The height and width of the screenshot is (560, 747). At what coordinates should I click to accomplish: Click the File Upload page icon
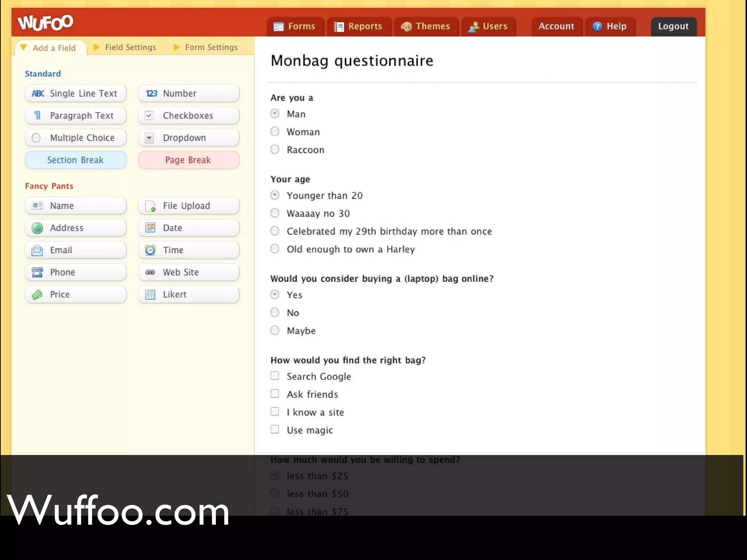[150, 206]
